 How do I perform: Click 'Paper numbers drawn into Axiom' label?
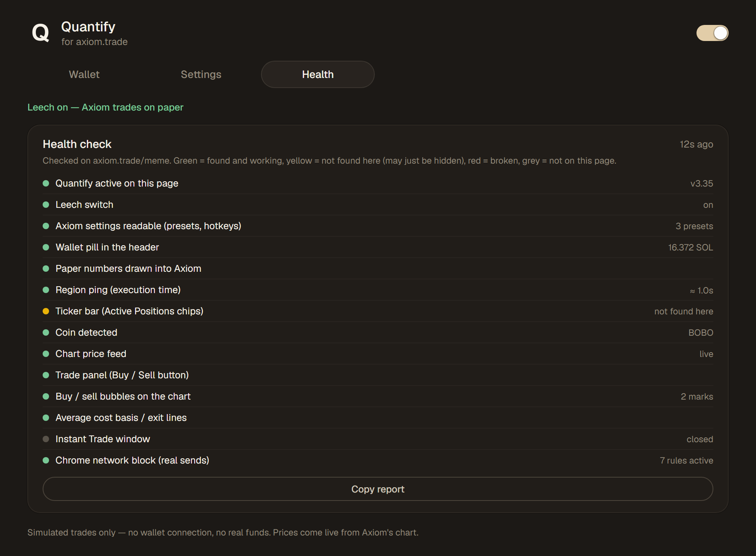128,269
